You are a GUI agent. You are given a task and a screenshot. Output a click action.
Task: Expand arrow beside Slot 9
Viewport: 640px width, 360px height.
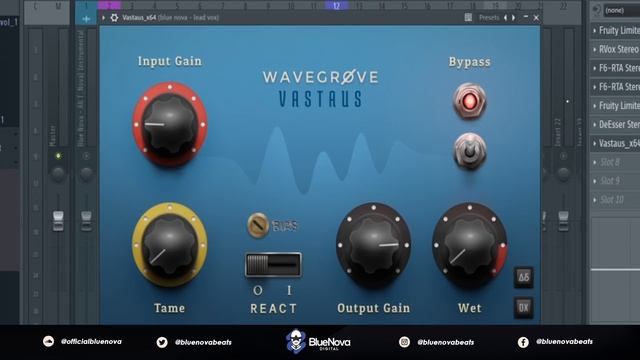point(595,181)
